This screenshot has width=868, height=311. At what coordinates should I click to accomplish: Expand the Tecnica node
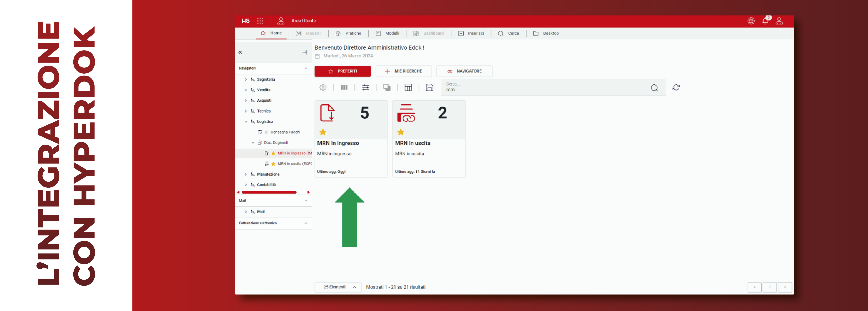click(246, 111)
